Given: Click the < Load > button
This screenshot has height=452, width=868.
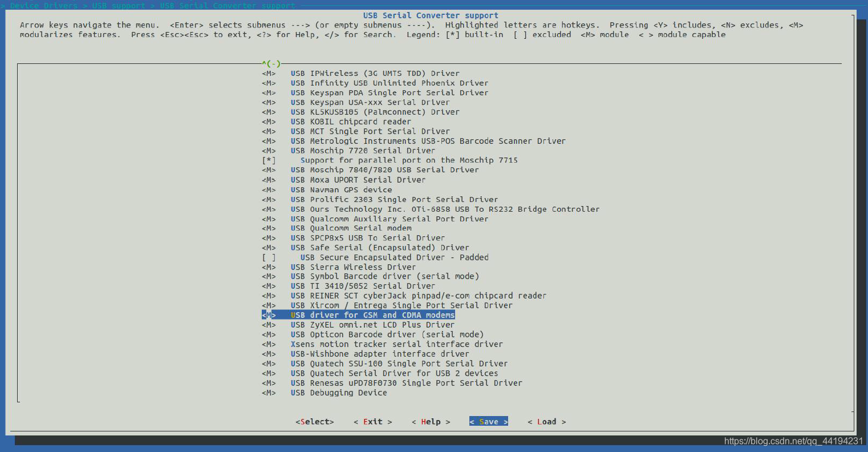Looking at the screenshot, I should (546, 422).
